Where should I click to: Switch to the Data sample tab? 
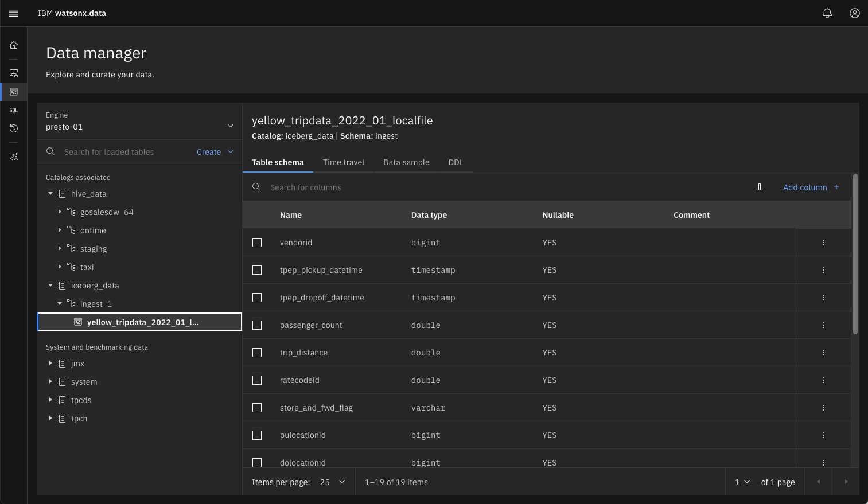(406, 162)
